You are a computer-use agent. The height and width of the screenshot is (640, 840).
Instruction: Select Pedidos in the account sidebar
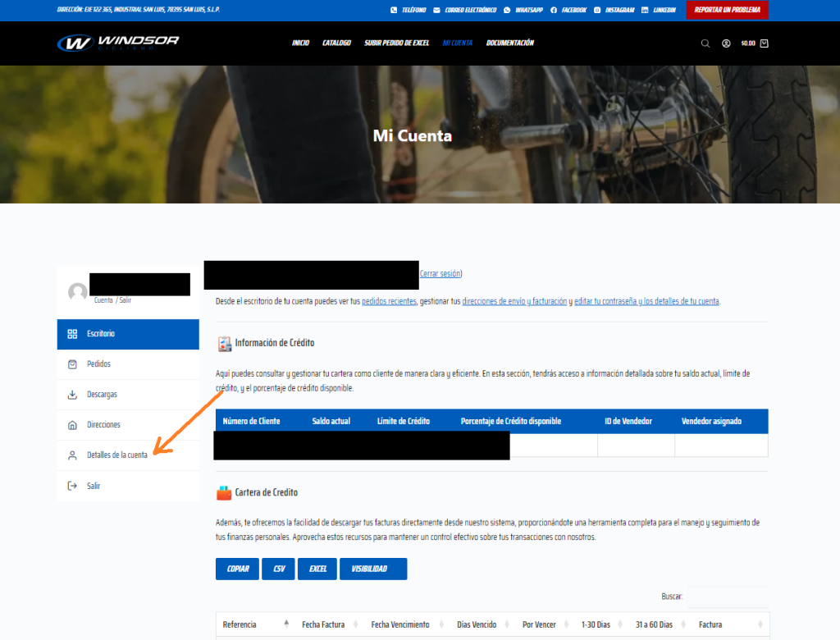click(98, 364)
